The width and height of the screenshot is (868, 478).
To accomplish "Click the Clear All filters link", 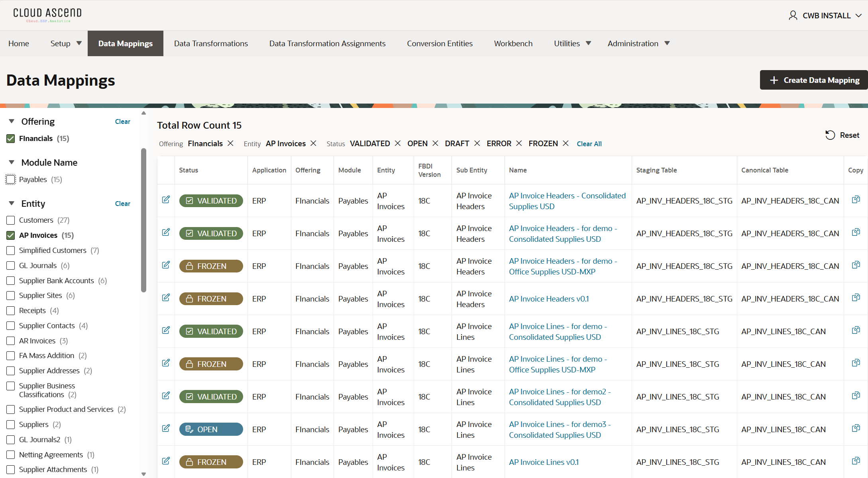I will (x=589, y=144).
